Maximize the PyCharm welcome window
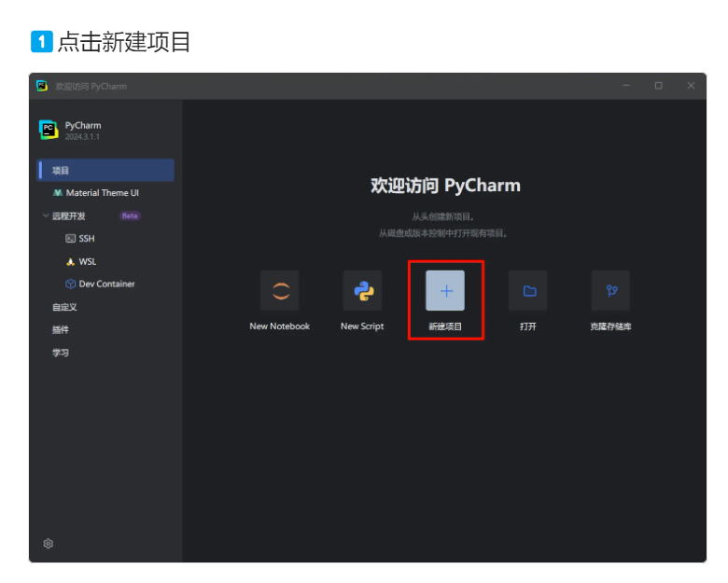Screen dimensions: 728x583 tap(658, 86)
